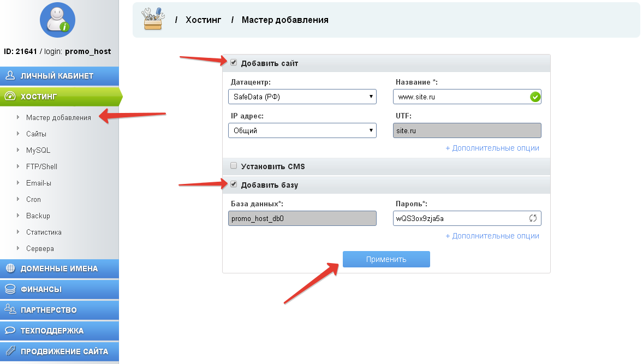This screenshot has width=643, height=364.
Task: Open the Датацентр dropdown
Action: (302, 97)
